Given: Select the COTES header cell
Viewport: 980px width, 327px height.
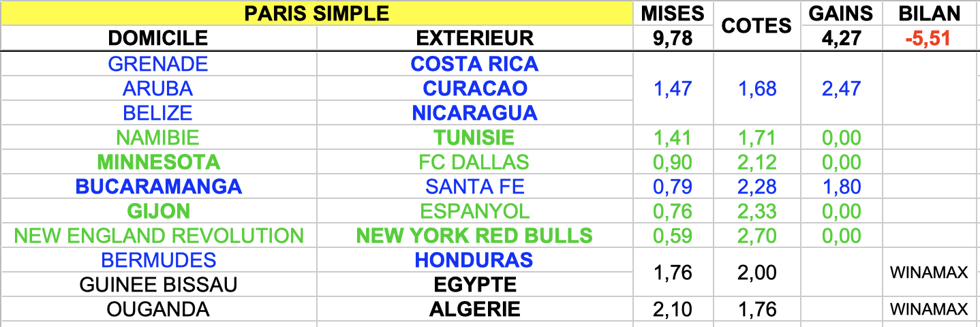Looking at the screenshot, I should pos(756,26).
